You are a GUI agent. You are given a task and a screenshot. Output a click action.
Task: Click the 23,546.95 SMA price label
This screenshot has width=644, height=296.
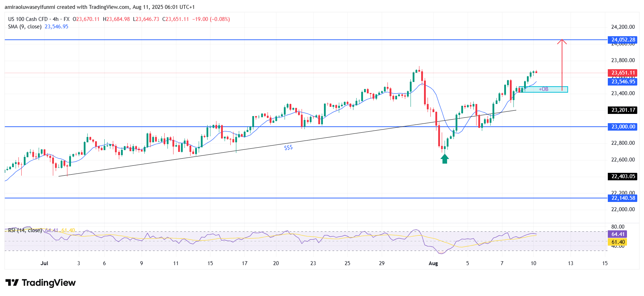click(623, 82)
